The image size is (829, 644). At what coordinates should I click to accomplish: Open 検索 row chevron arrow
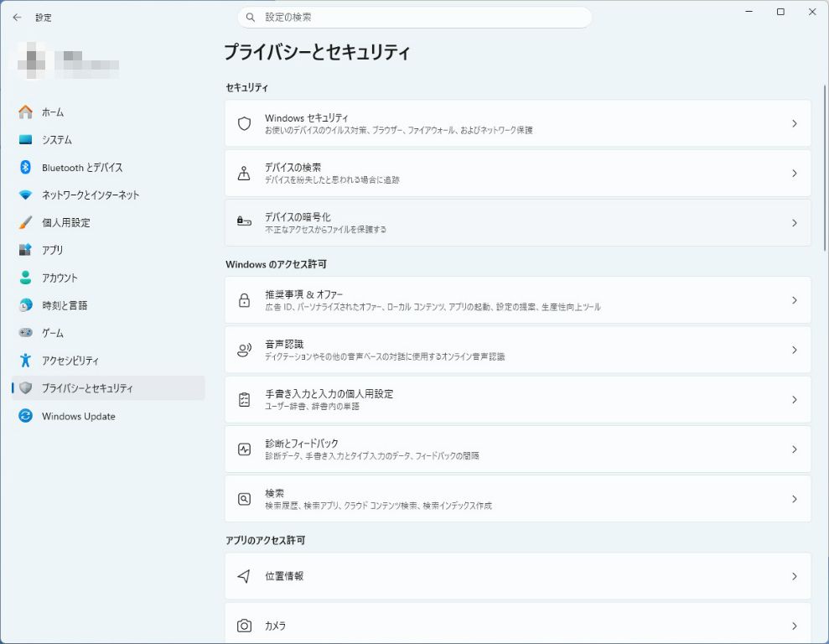pyautogui.click(x=794, y=499)
